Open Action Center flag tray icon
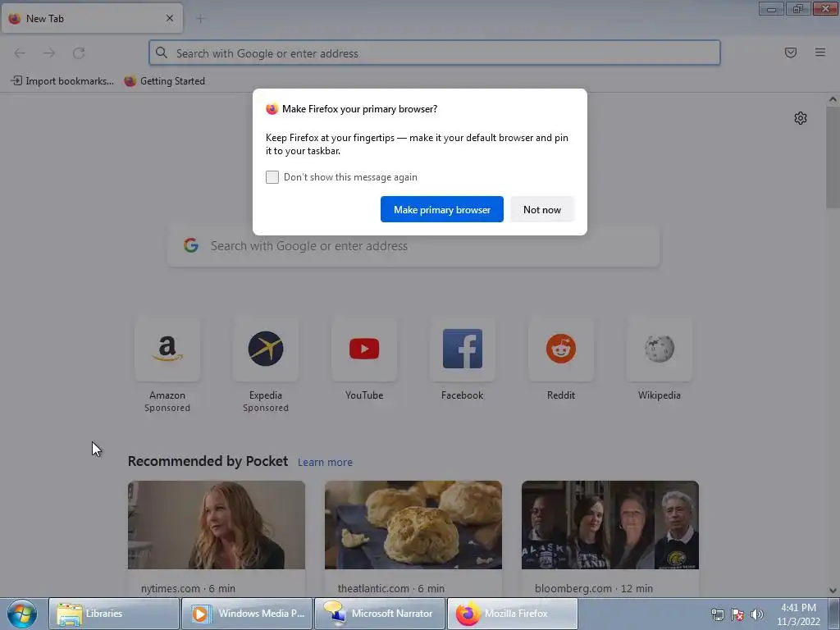Viewport: 840px width, 630px height. point(737,614)
